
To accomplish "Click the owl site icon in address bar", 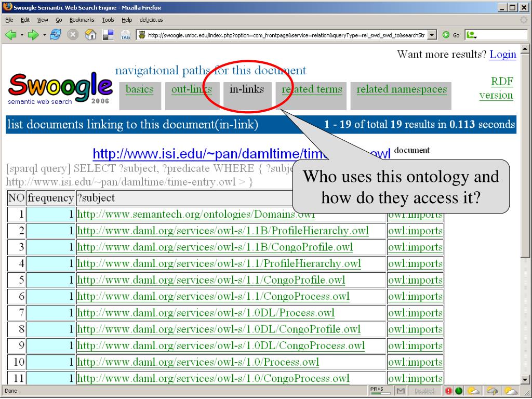I will pyautogui.click(x=142, y=35).
